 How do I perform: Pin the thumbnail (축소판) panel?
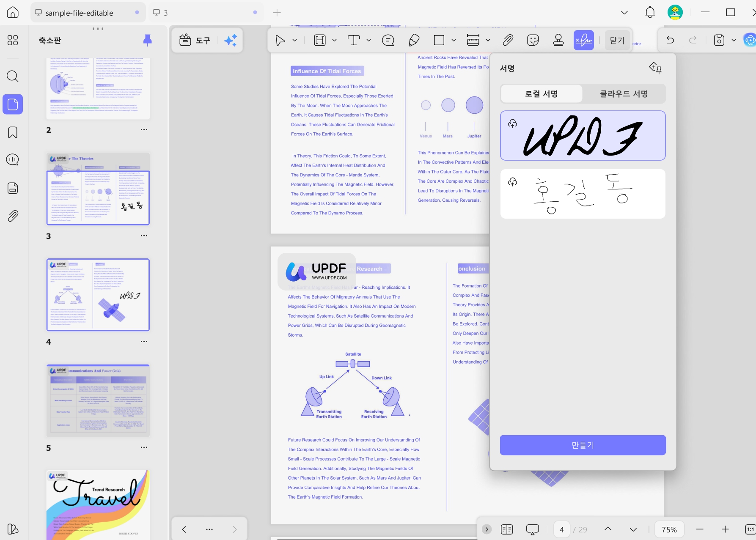pyautogui.click(x=147, y=40)
